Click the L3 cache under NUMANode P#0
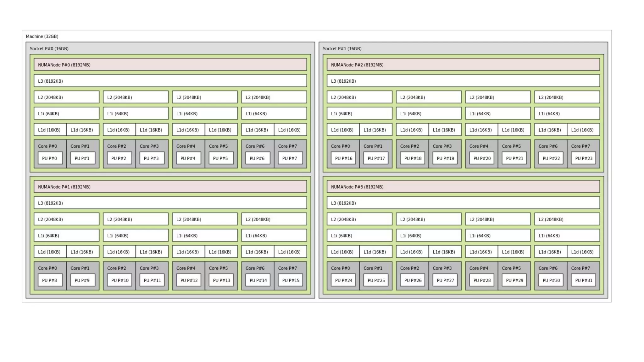The height and width of the screenshot is (362, 644). (170, 81)
